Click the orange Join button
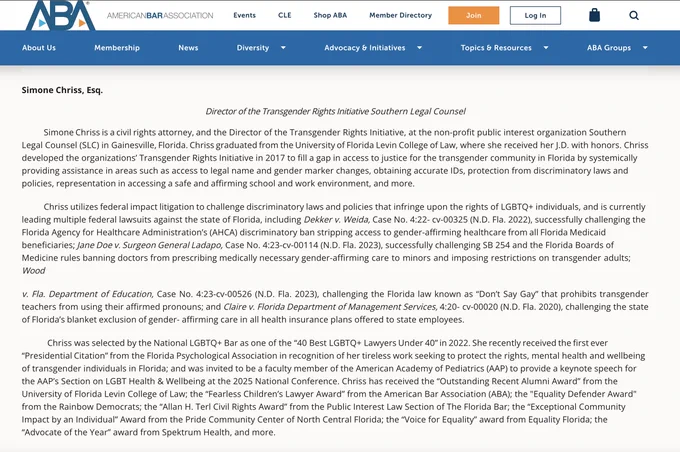The height and width of the screenshot is (452, 680). coord(474,15)
